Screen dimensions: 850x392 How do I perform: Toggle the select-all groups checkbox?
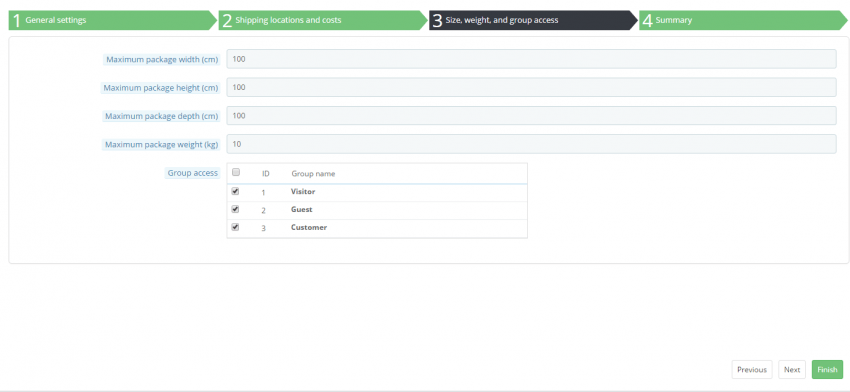[236, 172]
